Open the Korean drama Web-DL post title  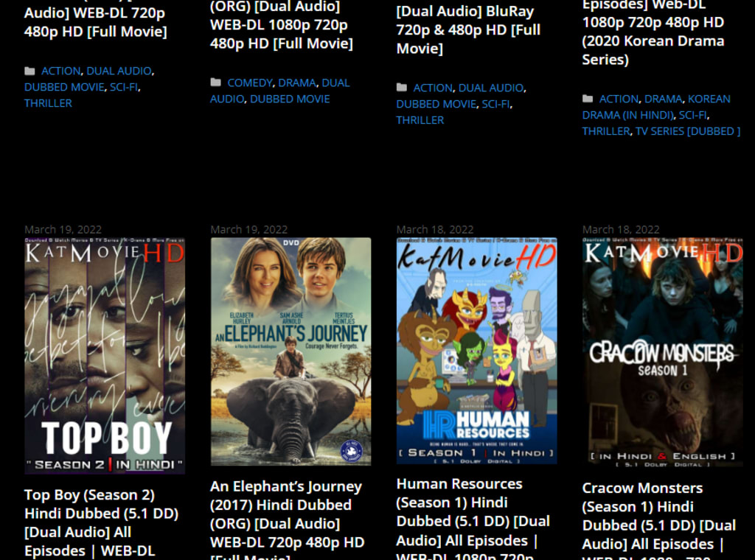tap(653, 31)
